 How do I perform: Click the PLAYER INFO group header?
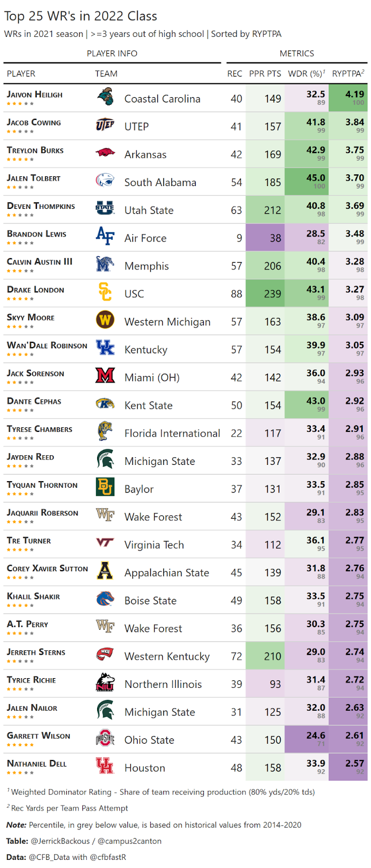click(x=112, y=53)
